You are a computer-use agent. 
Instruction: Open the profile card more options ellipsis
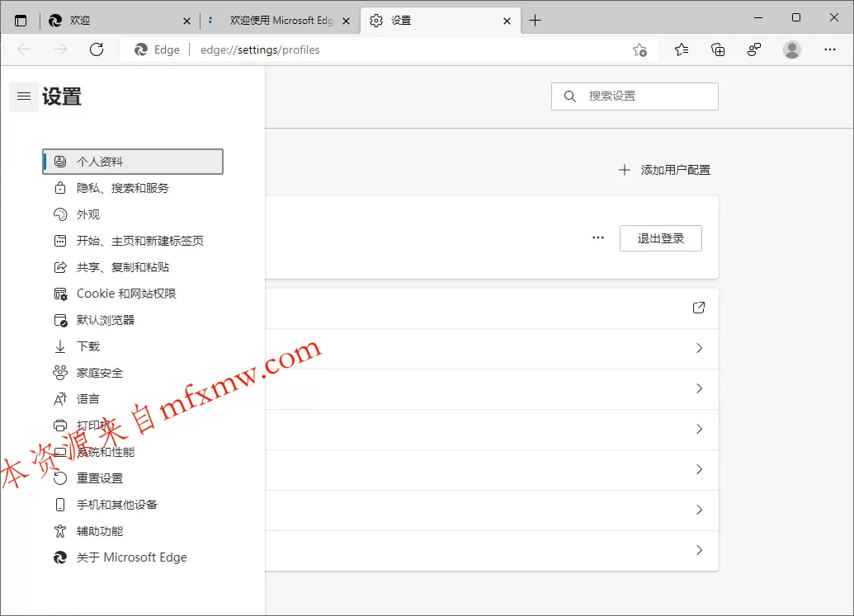click(x=598, y=237)
